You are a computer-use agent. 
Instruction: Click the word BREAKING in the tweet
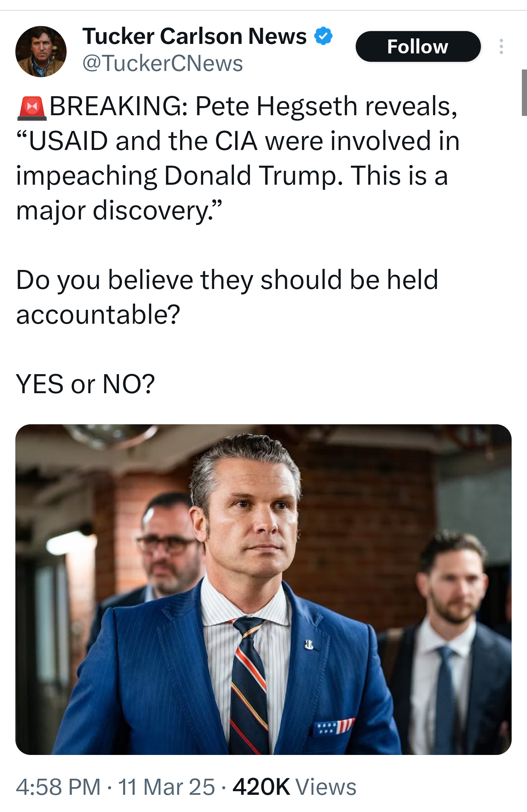click(x=119, y=106)
